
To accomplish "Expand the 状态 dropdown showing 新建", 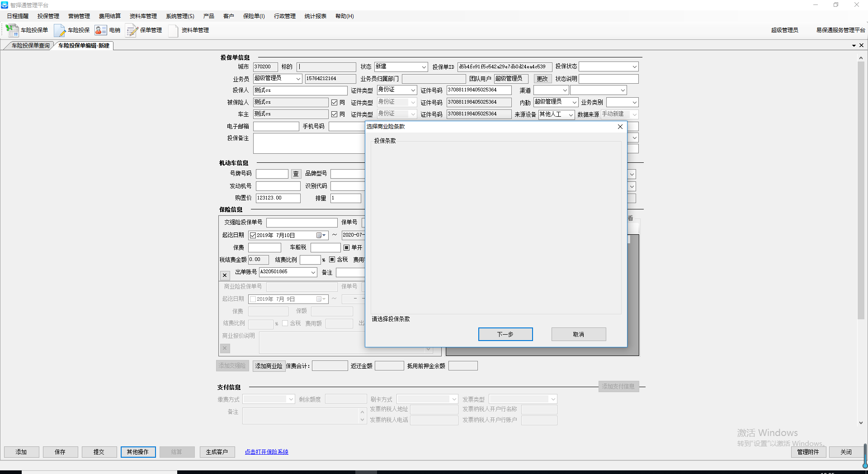I will click(424, 67).
